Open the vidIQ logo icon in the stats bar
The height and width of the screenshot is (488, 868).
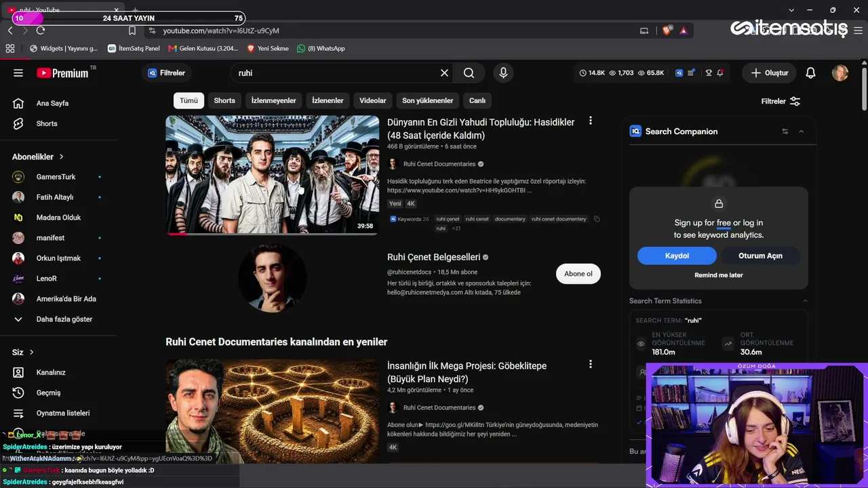point(679,73)
